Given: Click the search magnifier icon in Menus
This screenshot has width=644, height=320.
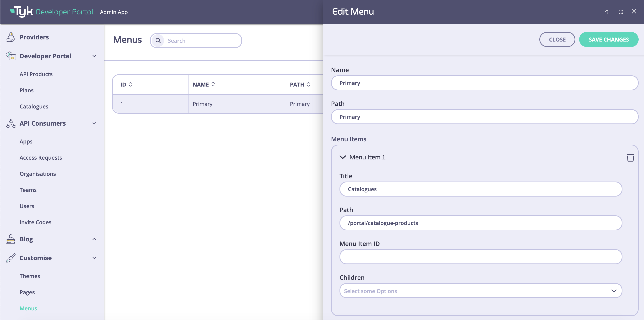Looking at the screenshot, I should [158, 40].
